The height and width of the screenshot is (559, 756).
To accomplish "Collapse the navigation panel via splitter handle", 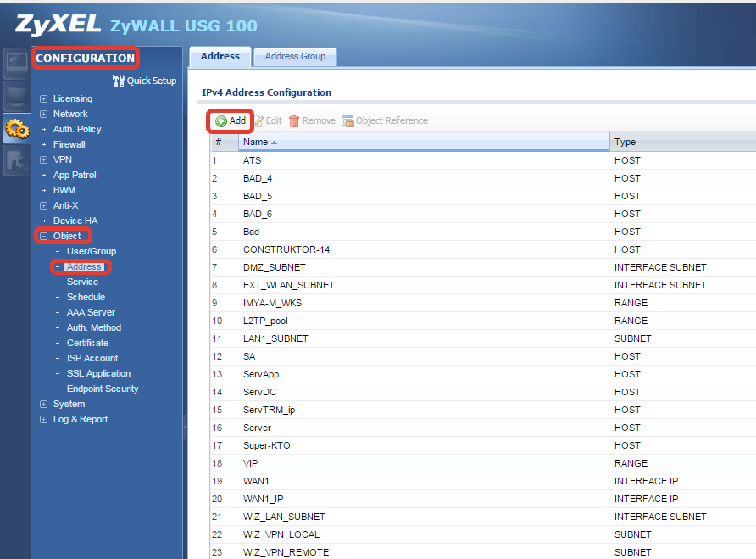I will [x=185, y=427].
